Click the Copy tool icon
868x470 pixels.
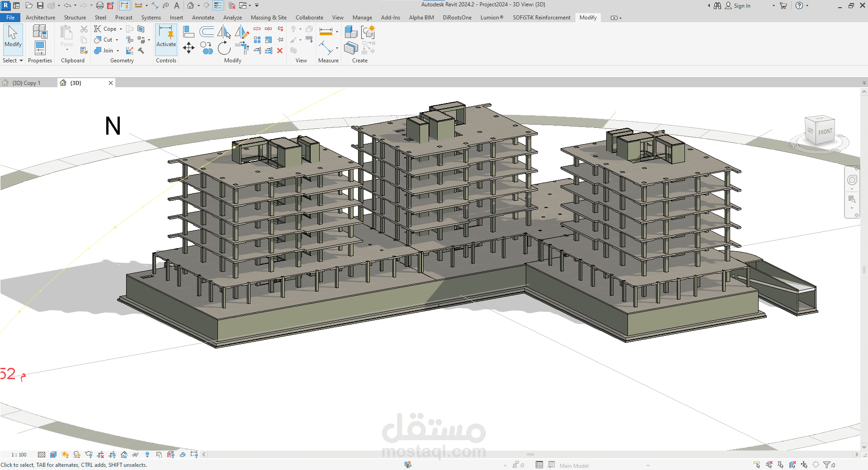coord(207,48)
